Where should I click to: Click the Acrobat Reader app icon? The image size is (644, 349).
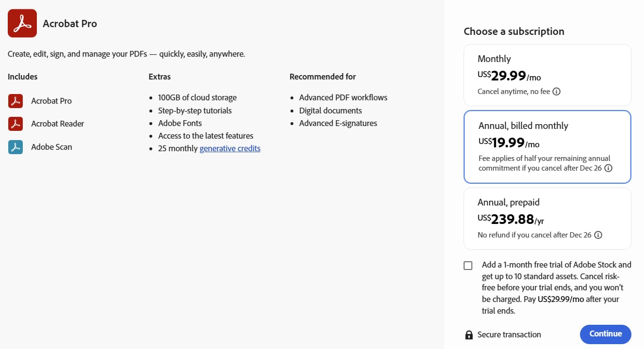16,124
